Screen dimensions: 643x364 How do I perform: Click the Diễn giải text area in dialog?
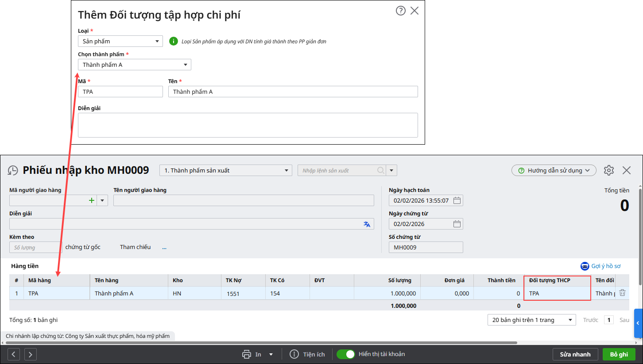[x=248, y=125]
